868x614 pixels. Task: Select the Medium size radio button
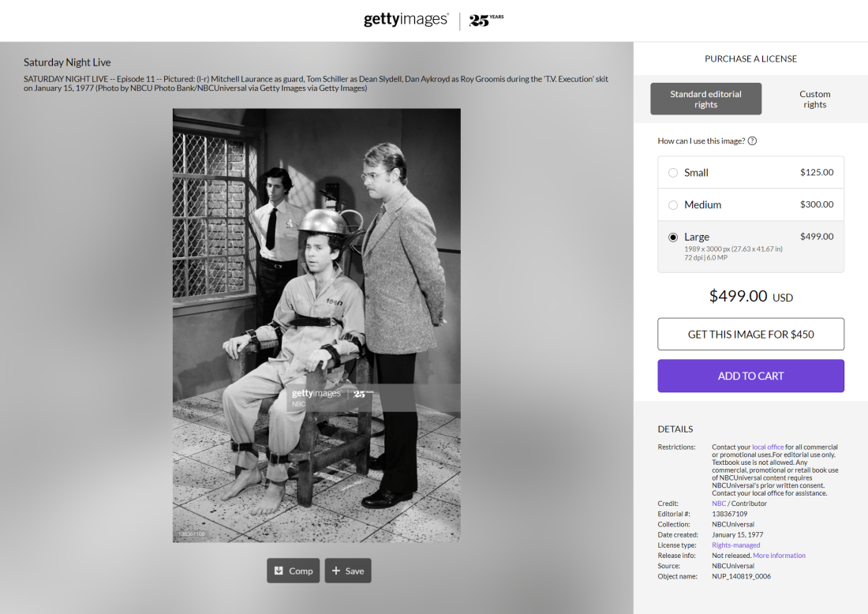pos(673,205)
